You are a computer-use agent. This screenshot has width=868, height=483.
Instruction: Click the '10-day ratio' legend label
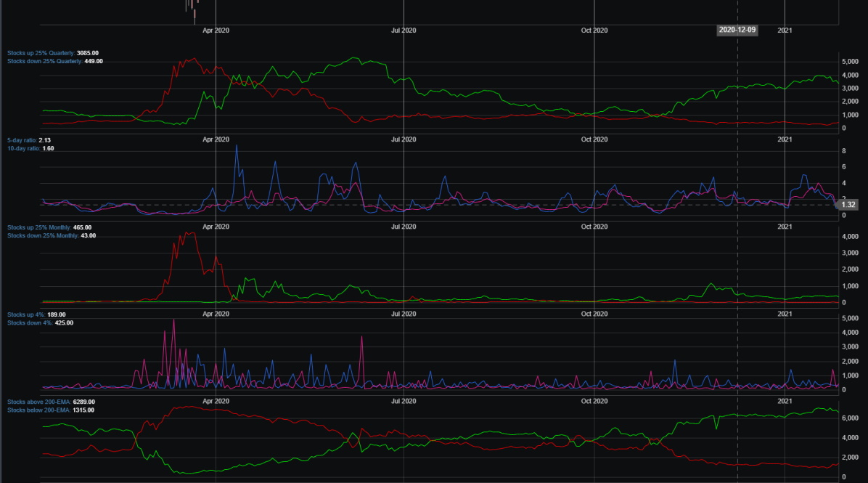24,148
